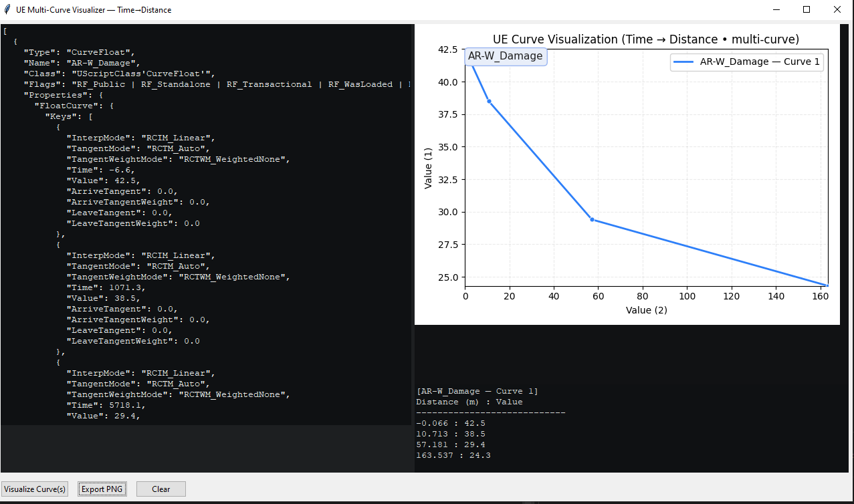
Task: Maximize the application window
Action: (807, 10)
